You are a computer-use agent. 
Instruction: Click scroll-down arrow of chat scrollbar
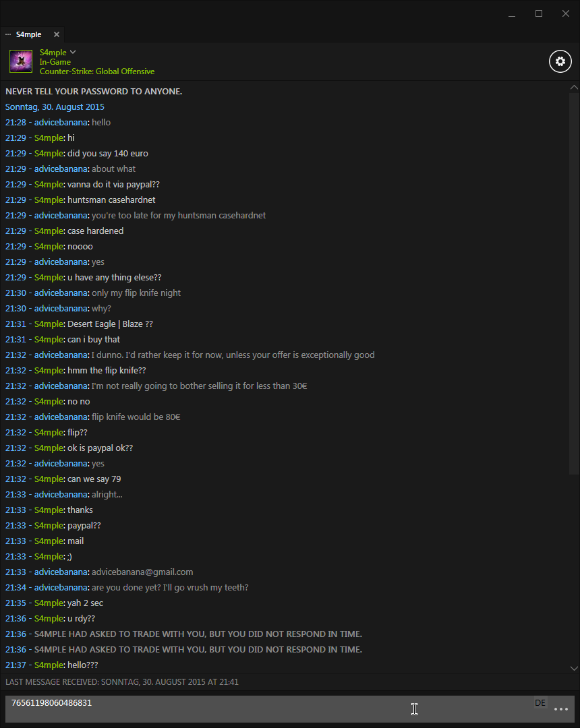pyautogui.click(x=574, y=668)
